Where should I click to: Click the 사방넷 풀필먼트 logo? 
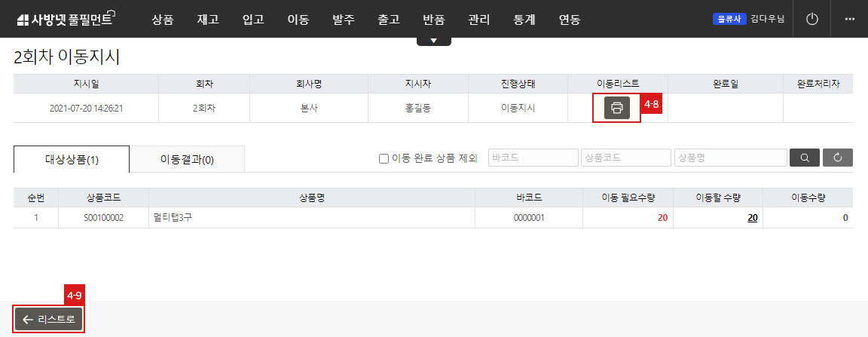pyautogui.click(x=66, y=20)
